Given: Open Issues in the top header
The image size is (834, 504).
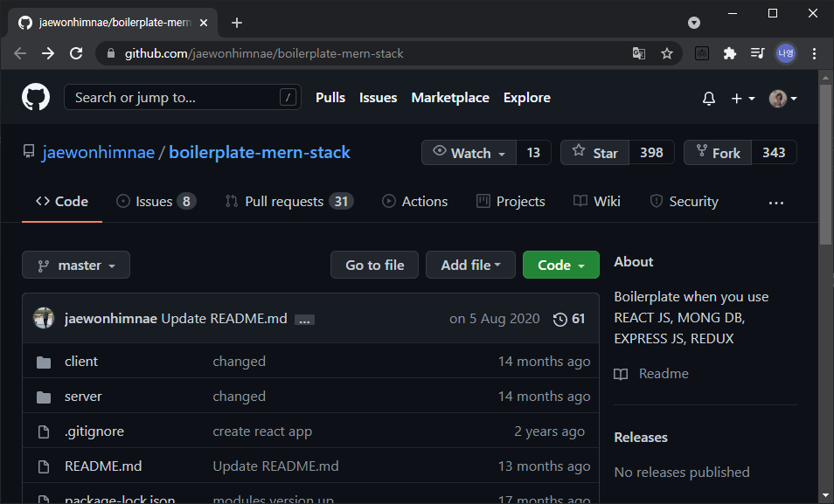Looking at the screenshot, I should coord(379,98).
